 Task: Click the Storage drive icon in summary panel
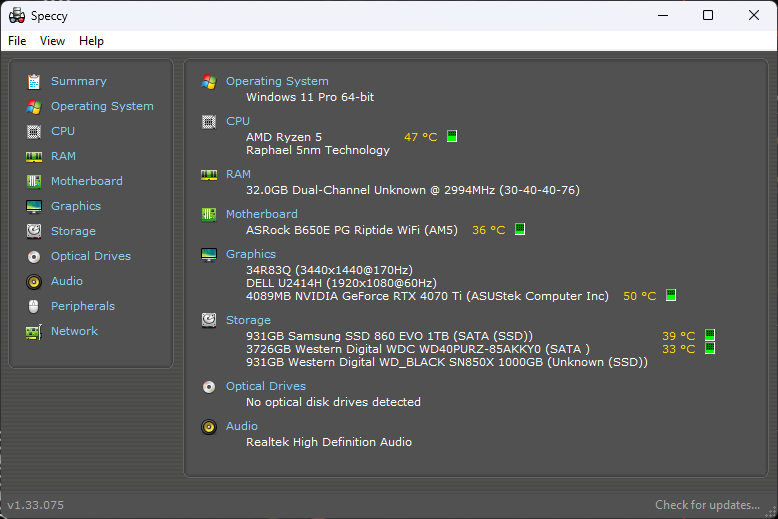click(x=209, y=321)
